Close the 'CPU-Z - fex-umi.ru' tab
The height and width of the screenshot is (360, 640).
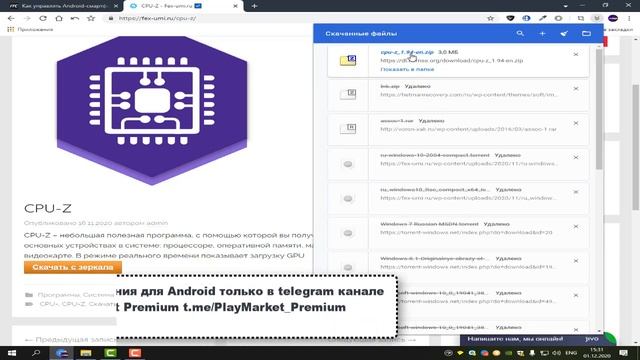[x=235, y=6]
